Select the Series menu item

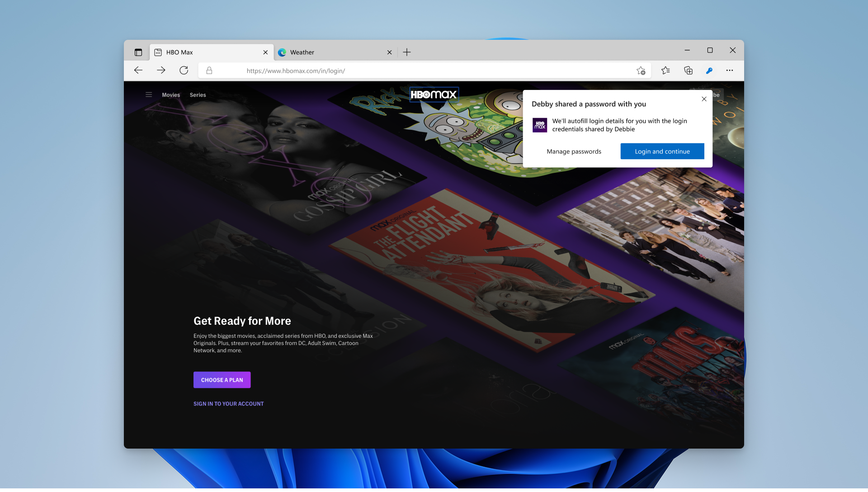[198, 95]
